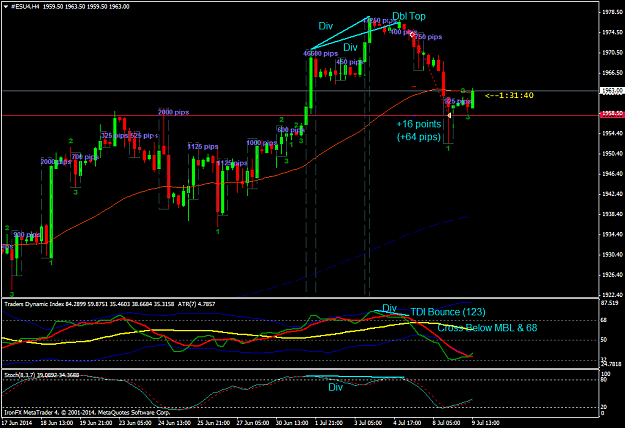Screen dimensions: 625x428
Task: Click the small triangle before #ESU4,H4 title
Action: click(x=5, y=7)
